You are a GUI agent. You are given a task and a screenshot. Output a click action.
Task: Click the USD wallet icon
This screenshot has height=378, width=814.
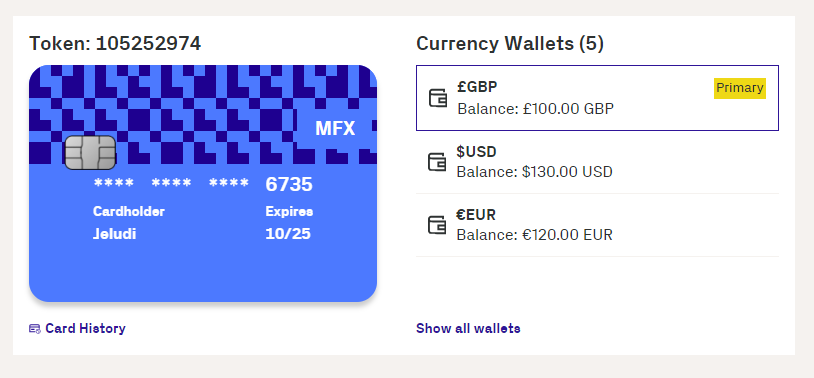tap(437, 161)
